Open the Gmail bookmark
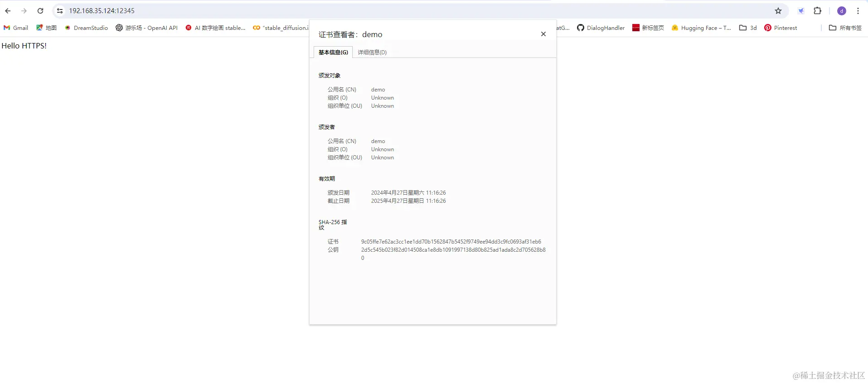 pyautogui.click(x=16, y=28)
